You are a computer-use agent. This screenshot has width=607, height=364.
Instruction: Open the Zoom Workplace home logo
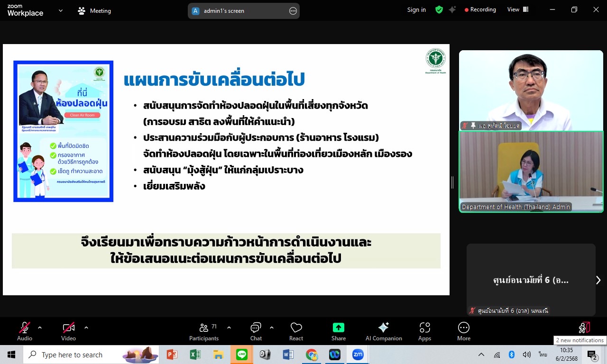25,10
